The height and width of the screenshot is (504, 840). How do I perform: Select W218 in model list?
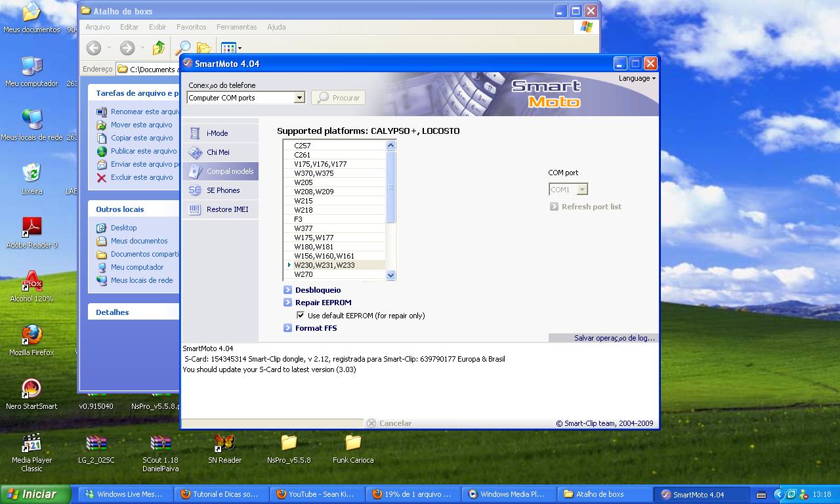pos(335,210)
